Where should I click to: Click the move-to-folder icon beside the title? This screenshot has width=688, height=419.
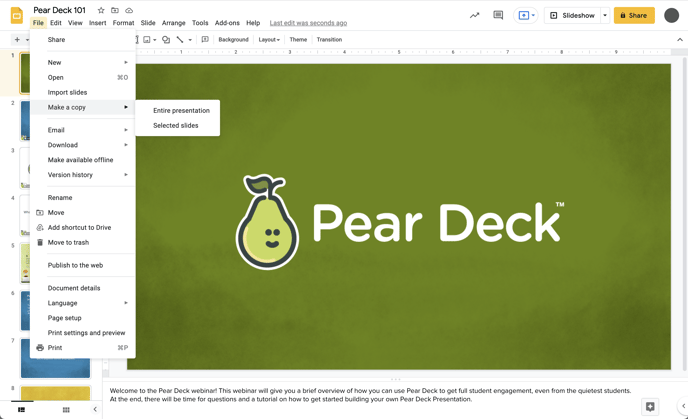coord(115,10)
